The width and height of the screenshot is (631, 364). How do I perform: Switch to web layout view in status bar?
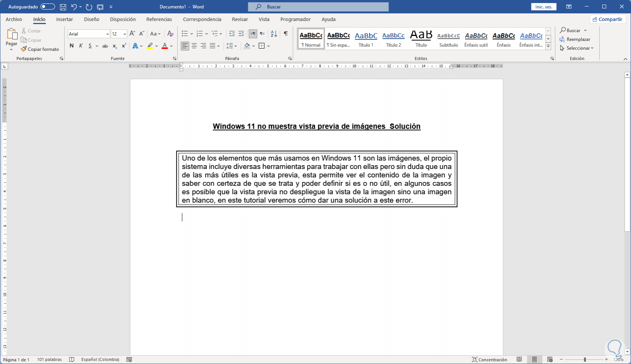tap(550, 359)
